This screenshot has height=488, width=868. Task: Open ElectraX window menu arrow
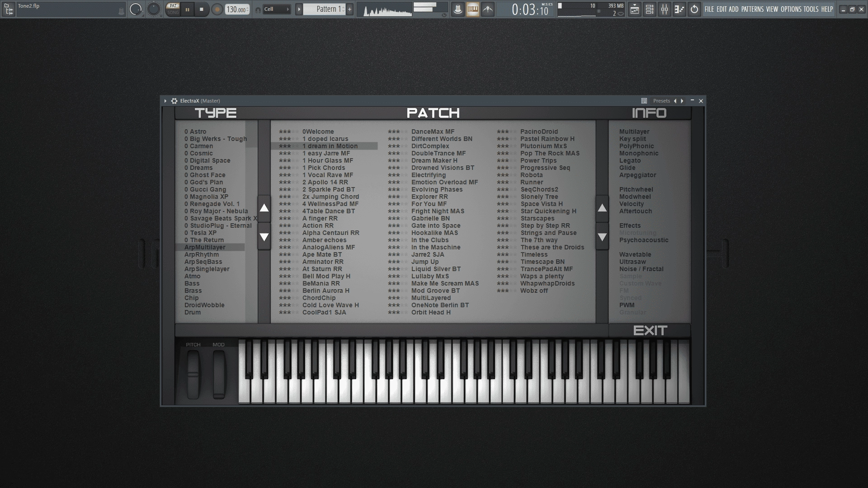[165, 101]
